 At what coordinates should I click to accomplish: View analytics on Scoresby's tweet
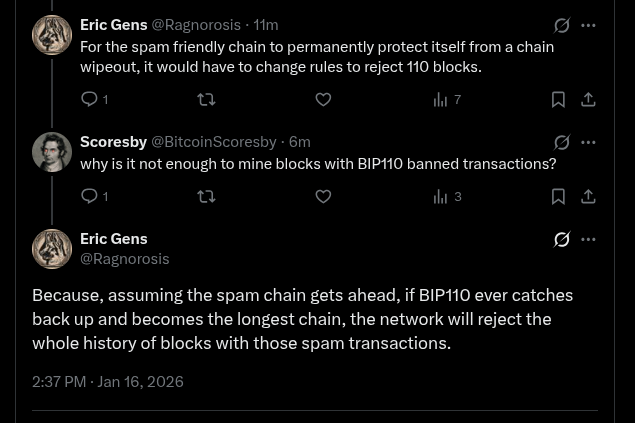pos(441,196)
